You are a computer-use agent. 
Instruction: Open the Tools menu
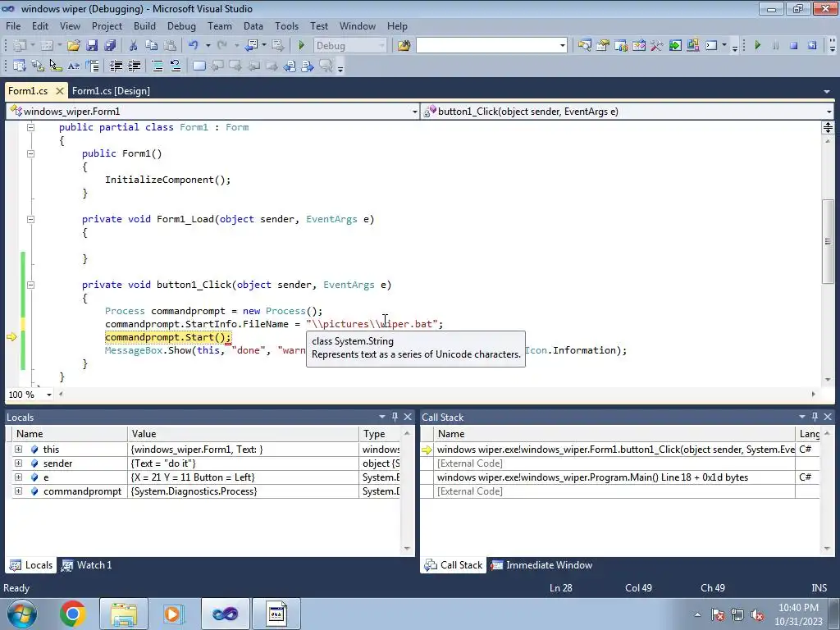click(x=286, y=25)
